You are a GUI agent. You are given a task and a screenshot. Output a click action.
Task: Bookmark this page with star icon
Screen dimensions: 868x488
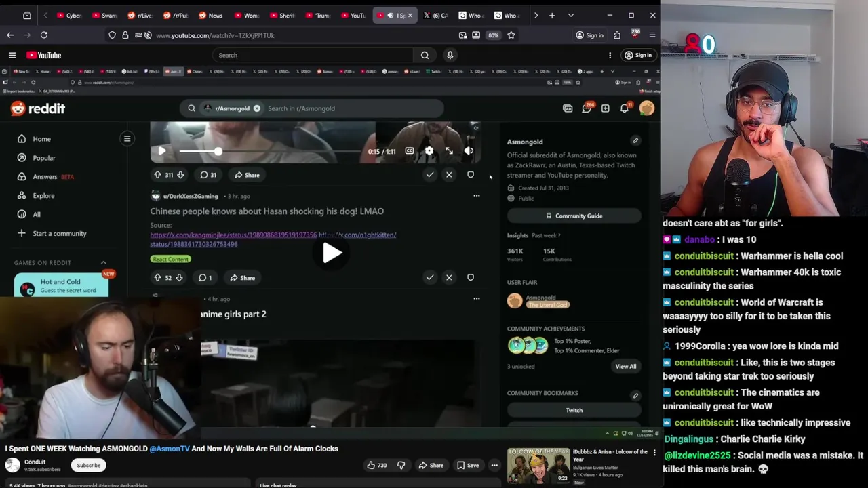pyautogui.click(x=511, y=35)
